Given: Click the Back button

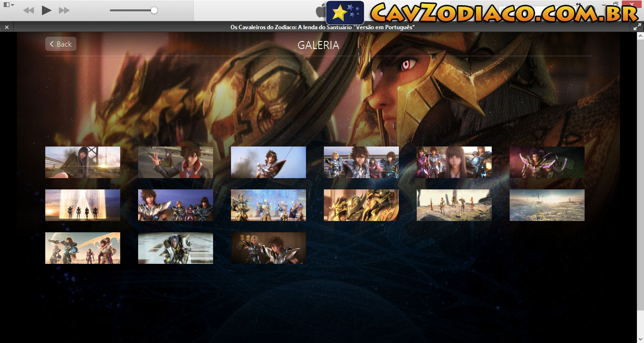Looking at the screenshot, I should pyautogui.click(x=61, y=44).
